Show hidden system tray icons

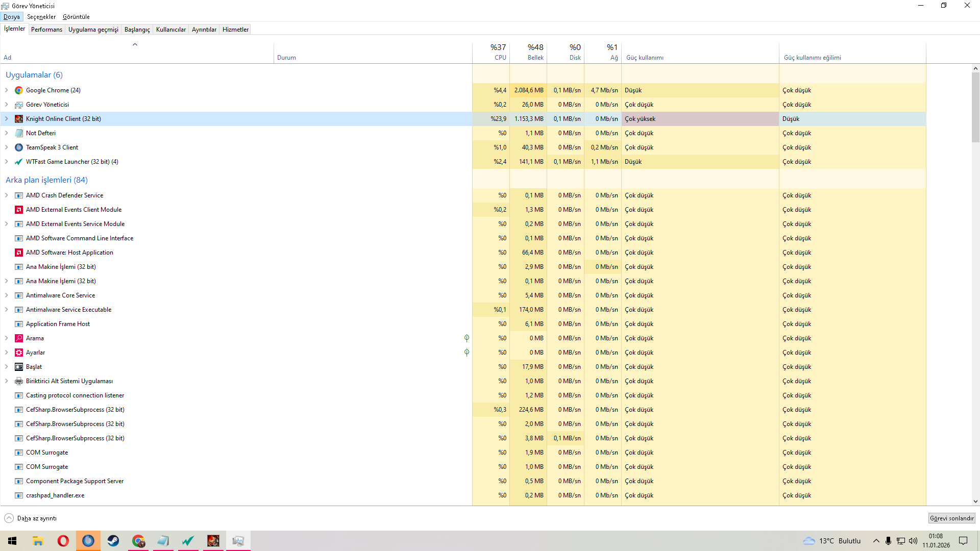(876, 541)
